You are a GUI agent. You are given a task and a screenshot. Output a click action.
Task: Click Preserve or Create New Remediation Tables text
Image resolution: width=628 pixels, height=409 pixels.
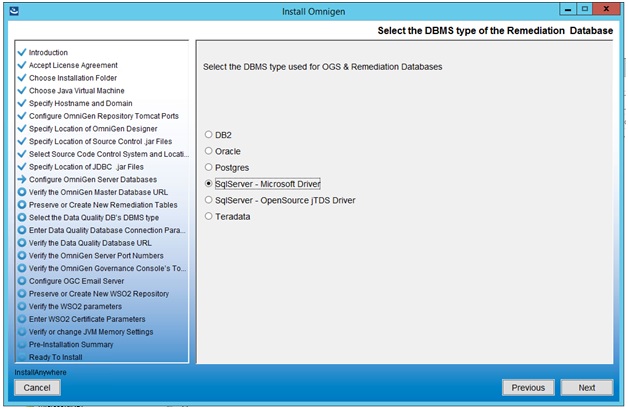(x=103, y=205)
